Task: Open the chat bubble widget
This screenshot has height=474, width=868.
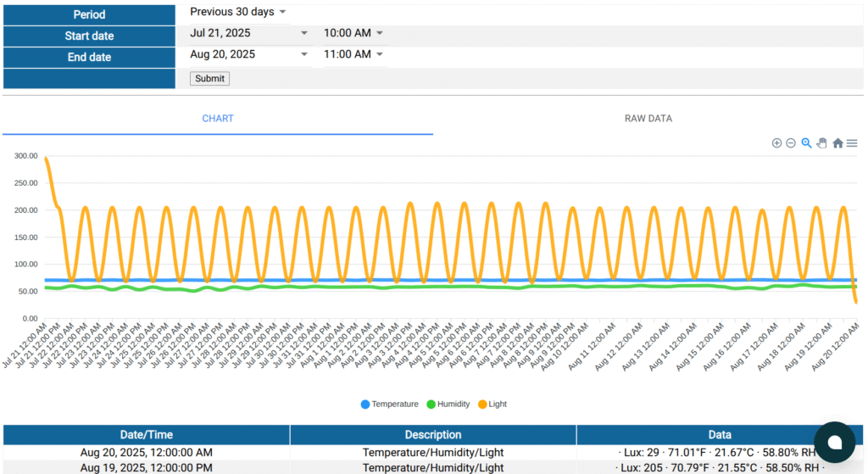Action: [x=834, y=442]
